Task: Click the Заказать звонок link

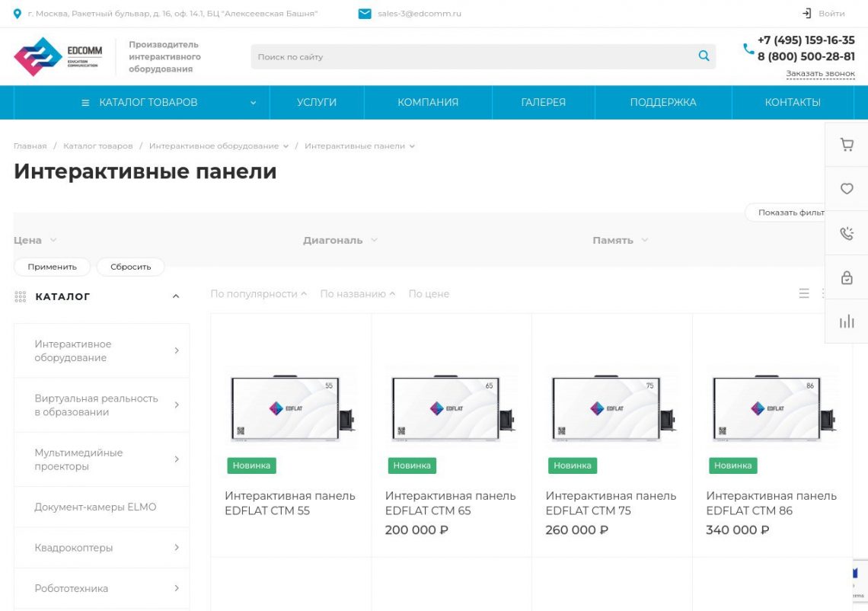Action: coord(820,74)
